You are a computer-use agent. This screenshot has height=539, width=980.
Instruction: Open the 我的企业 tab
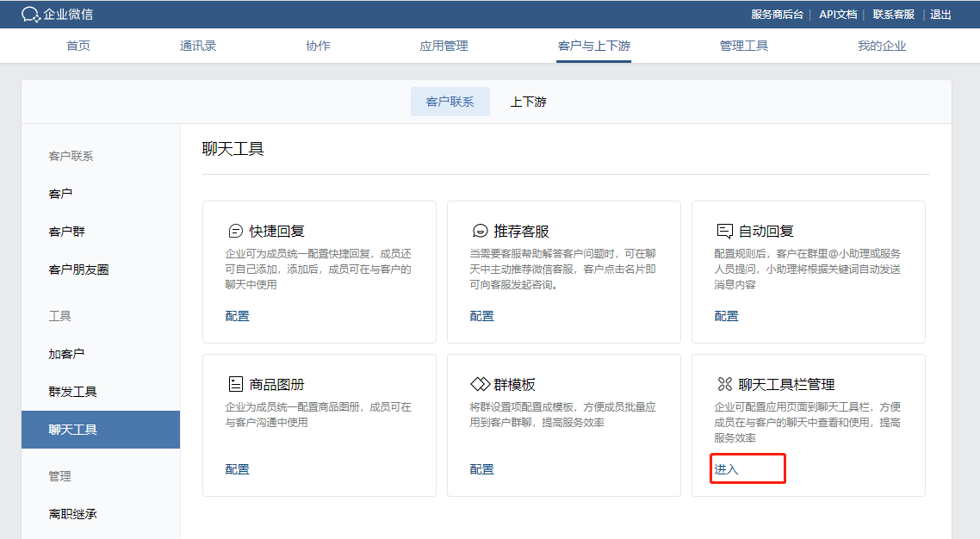881,46
